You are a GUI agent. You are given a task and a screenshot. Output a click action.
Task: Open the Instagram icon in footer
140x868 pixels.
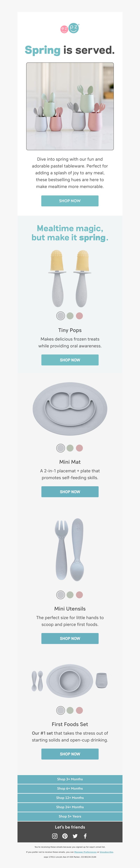coord(55,836)
